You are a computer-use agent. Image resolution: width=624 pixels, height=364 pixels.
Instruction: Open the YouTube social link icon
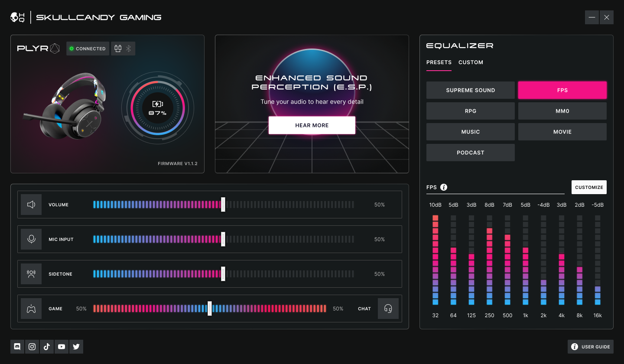click(62, 347)
